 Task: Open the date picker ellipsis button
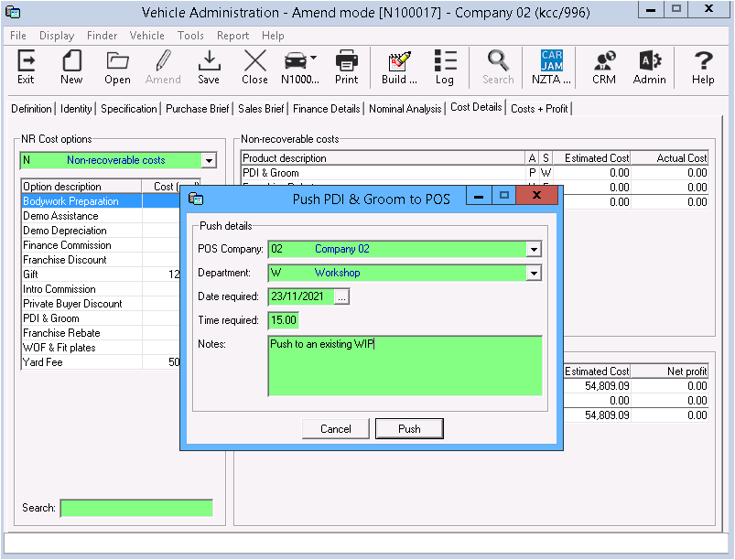[342, 296]
